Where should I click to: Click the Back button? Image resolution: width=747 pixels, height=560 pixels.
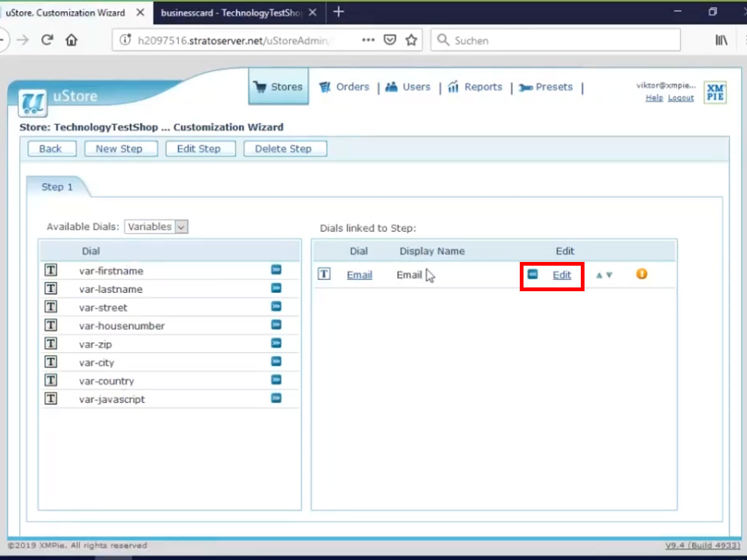[x=50, y=149]
